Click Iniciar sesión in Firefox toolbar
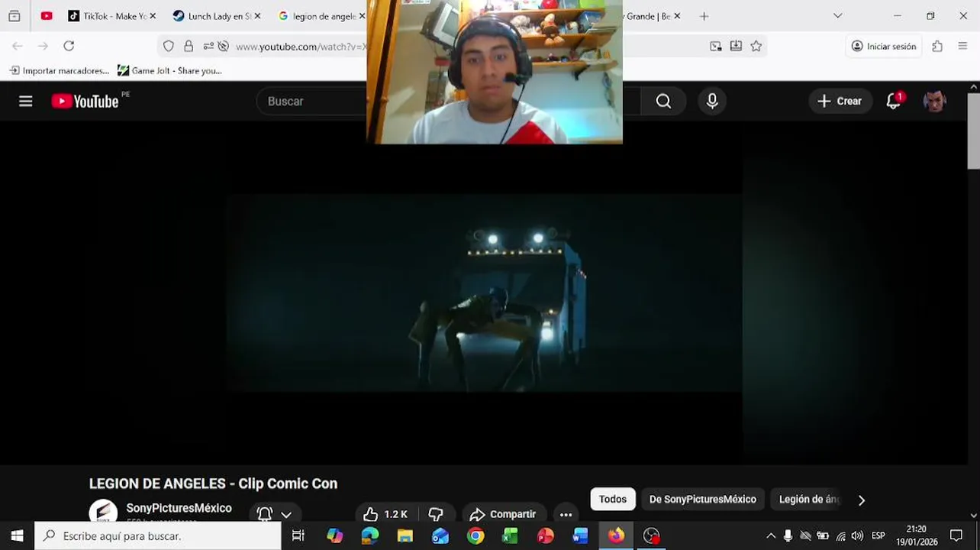The width and height of the screenshot is (980, 550). coord(884,47)
